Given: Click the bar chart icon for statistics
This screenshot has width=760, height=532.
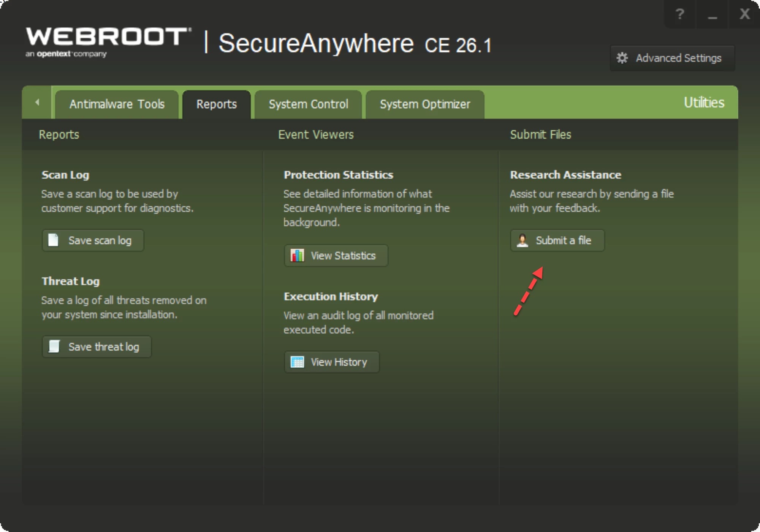Looking at the screenshot, I should [297, 255].
